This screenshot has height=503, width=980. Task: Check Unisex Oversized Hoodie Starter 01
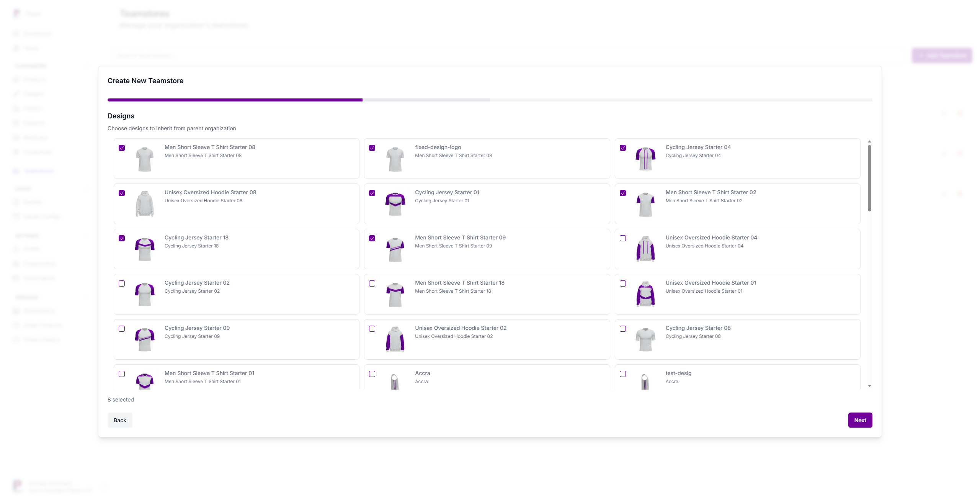(x=623, y=283)
